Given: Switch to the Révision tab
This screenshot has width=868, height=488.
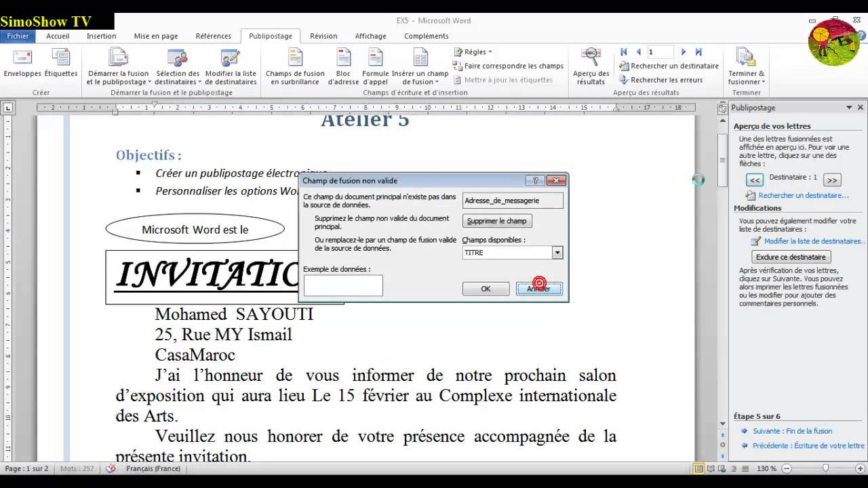Looking at the screenshot, I should point(323,36).
